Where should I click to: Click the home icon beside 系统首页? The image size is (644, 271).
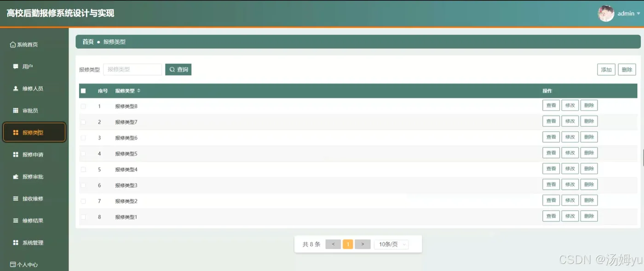coord(13,45)
